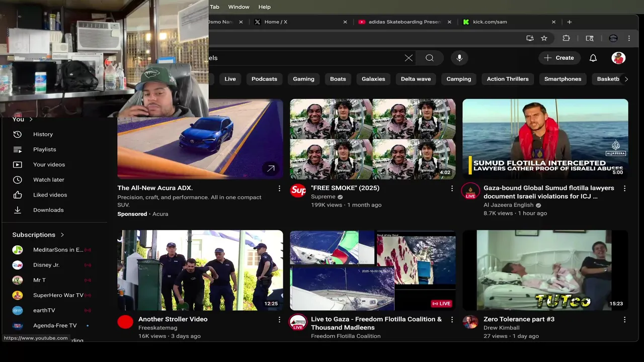Expand Subscriptions section chevron
This screenshot has width=644, height=362.
point(62,235)
